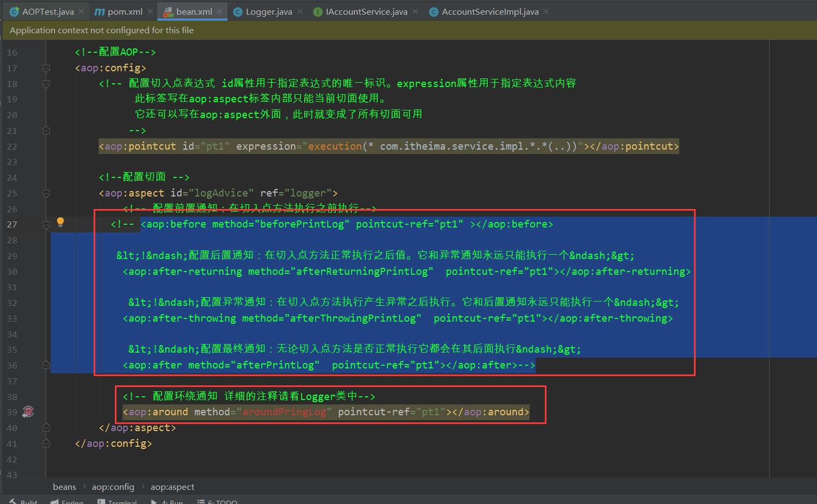Image resolution: width=817 pixels, height=504 pixels.
Task: Open the Build tool window
Action: tap(23, 501)
